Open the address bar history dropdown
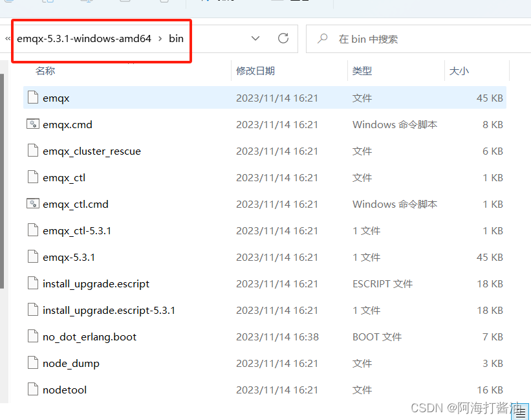The width and height of the screenshot is (531, 420). coord(255,38)
